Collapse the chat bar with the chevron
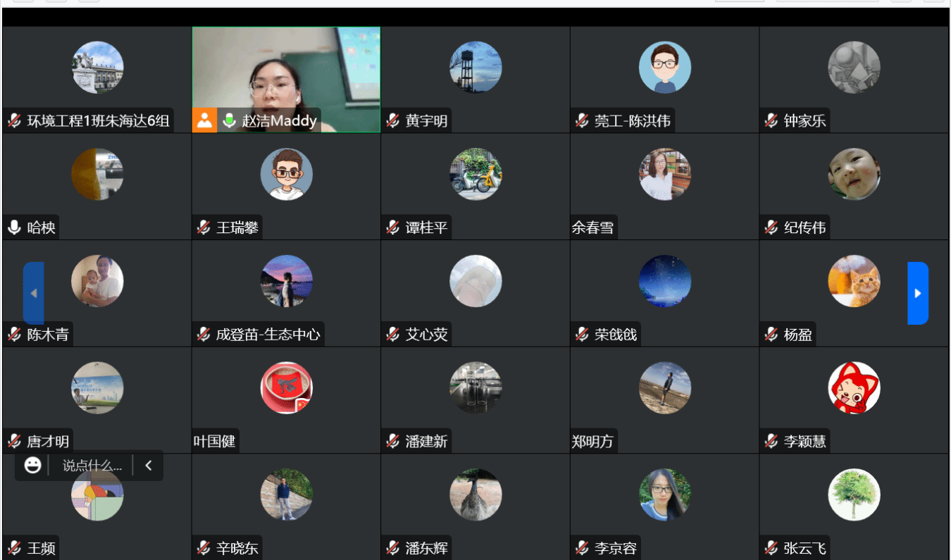Screen dimensions: 951x560 [x=148, y=465]
